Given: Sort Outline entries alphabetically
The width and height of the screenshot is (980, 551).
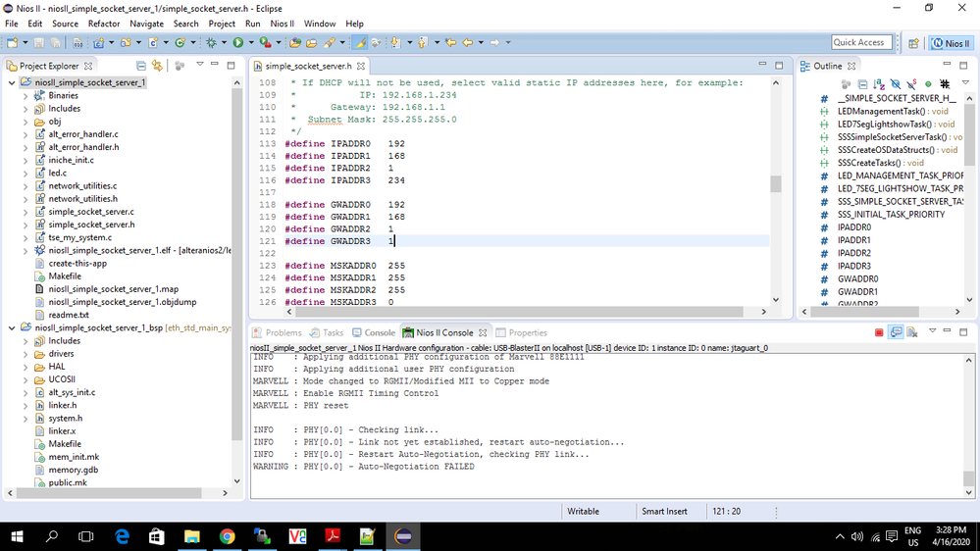Looking at the screenshot, I should coord(879,85).
